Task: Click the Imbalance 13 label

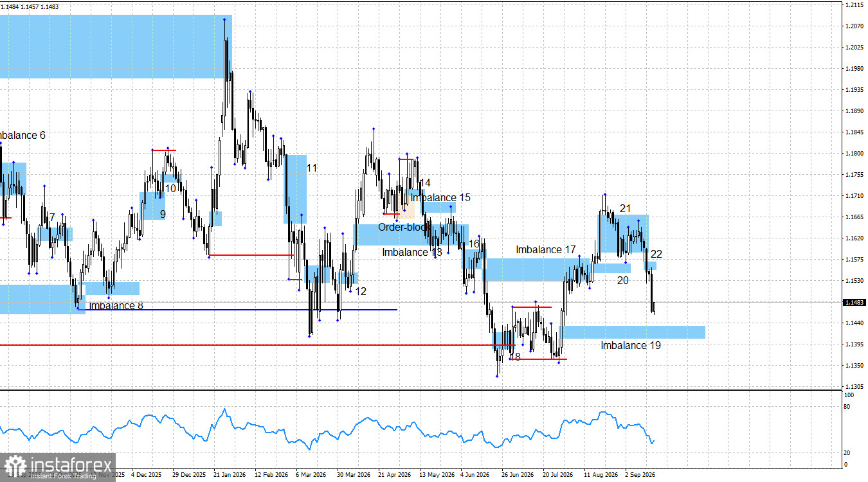Action: (412, 253)
